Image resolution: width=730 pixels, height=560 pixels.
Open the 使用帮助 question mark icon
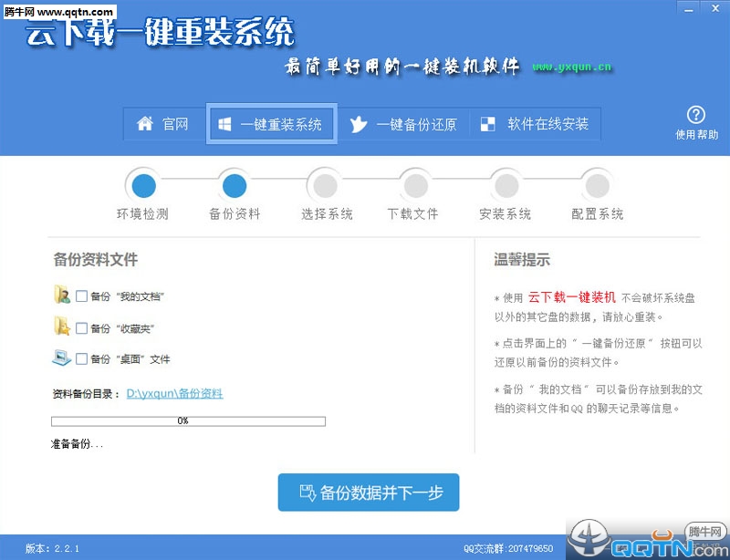click(x=696, y=115)
